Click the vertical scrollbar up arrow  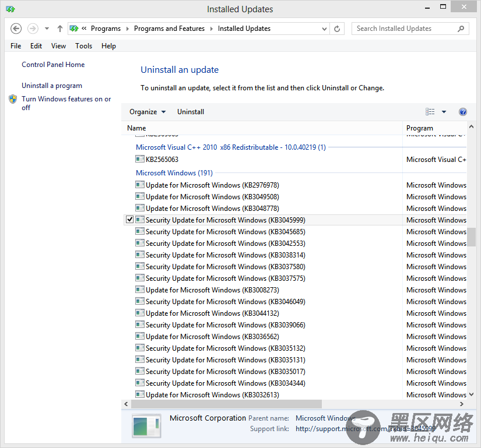tap(472, 126)
